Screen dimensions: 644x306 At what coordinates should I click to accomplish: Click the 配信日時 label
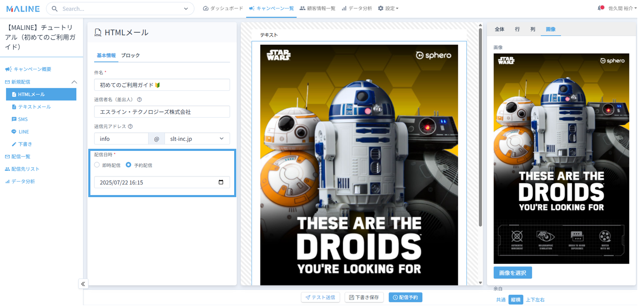point(103,154)
